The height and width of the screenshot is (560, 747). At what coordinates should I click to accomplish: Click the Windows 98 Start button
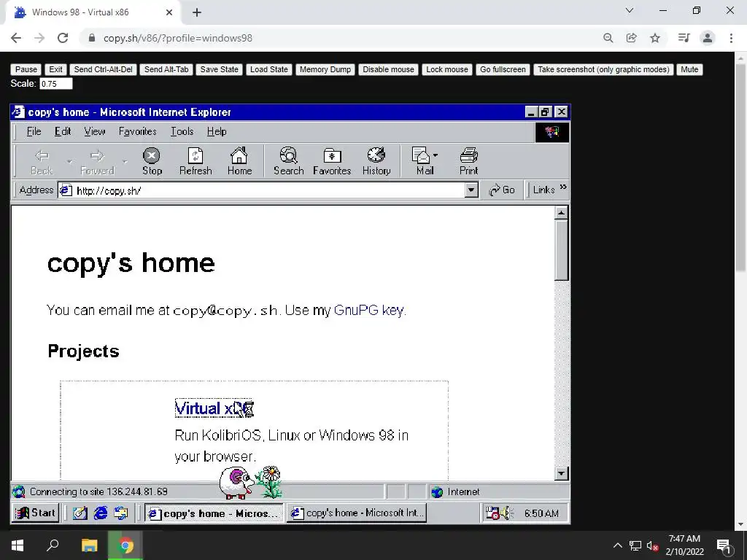(x=36, y=513)
